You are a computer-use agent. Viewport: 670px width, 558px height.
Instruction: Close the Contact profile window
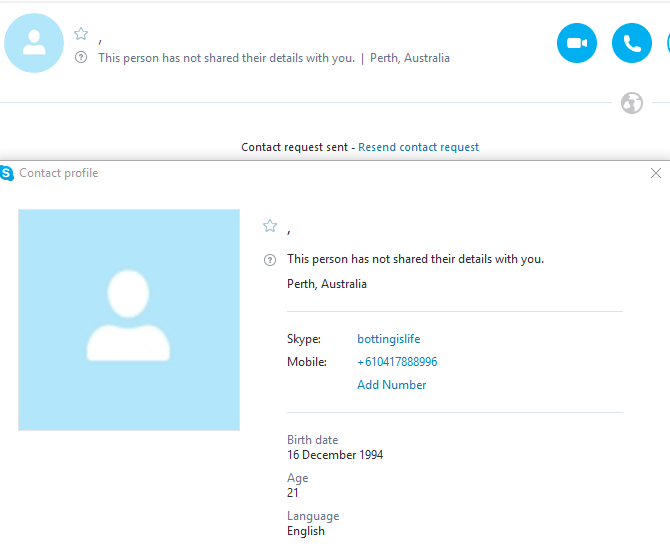tap(655, 173)
